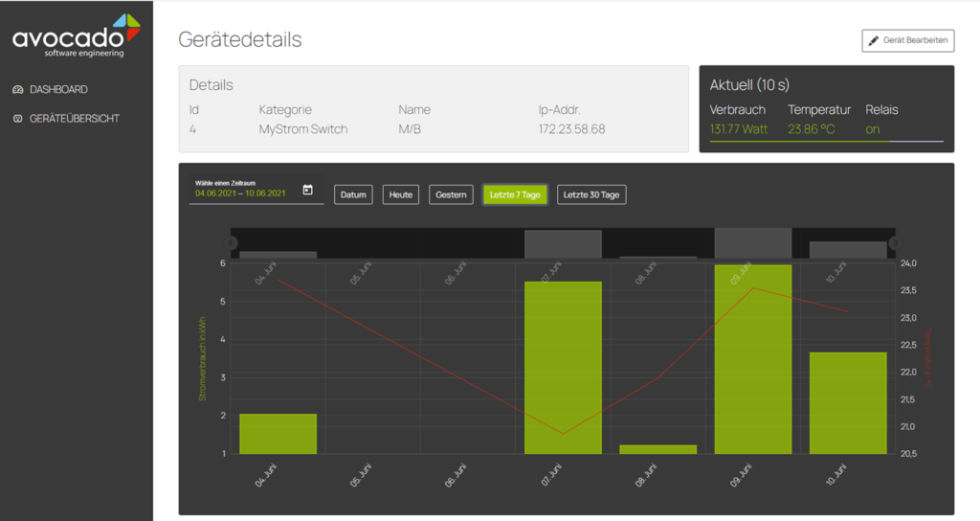Open the Dashboard menu item
Viewport: 980px width, 521px height.
coord(58,90)
